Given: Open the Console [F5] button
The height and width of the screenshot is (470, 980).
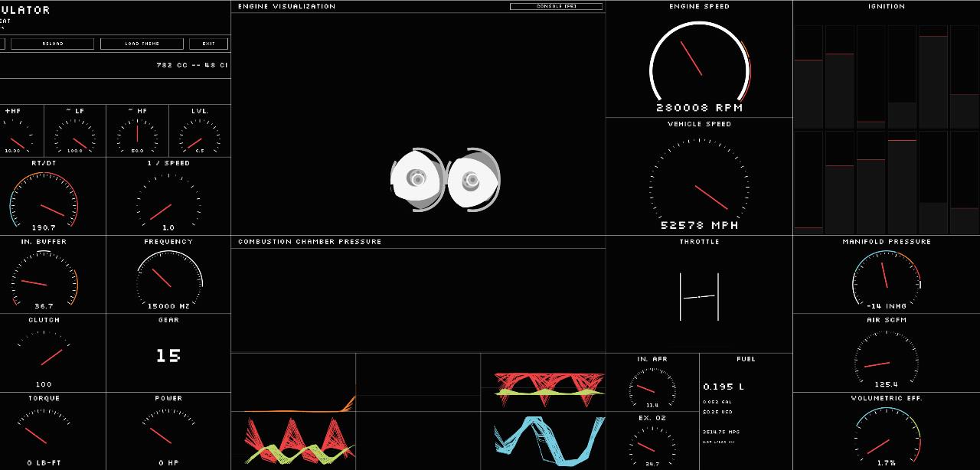Looking at the screenshot, I should [x=556, y=6].
